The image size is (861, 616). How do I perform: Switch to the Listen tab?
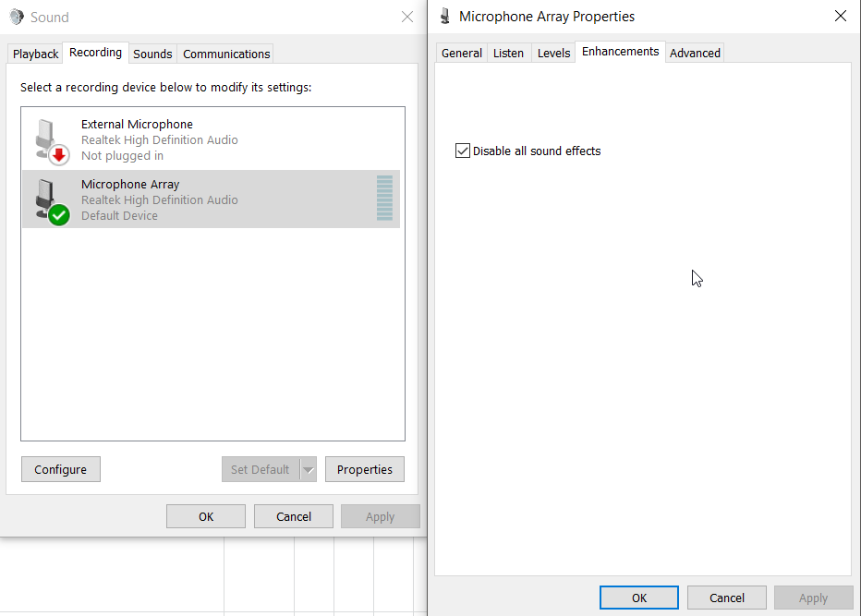pyautogui.click(x=508, y=53)
